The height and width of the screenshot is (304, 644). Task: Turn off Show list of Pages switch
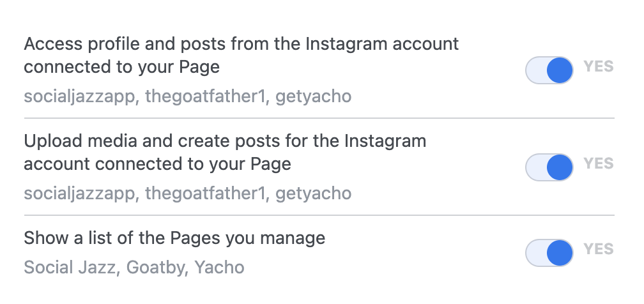tap(549, 252)
